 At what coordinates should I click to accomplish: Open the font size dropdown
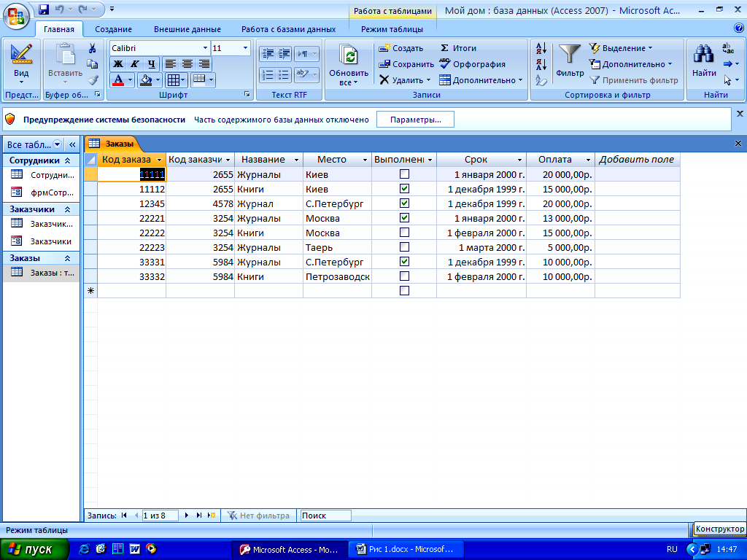pos(244,48)
